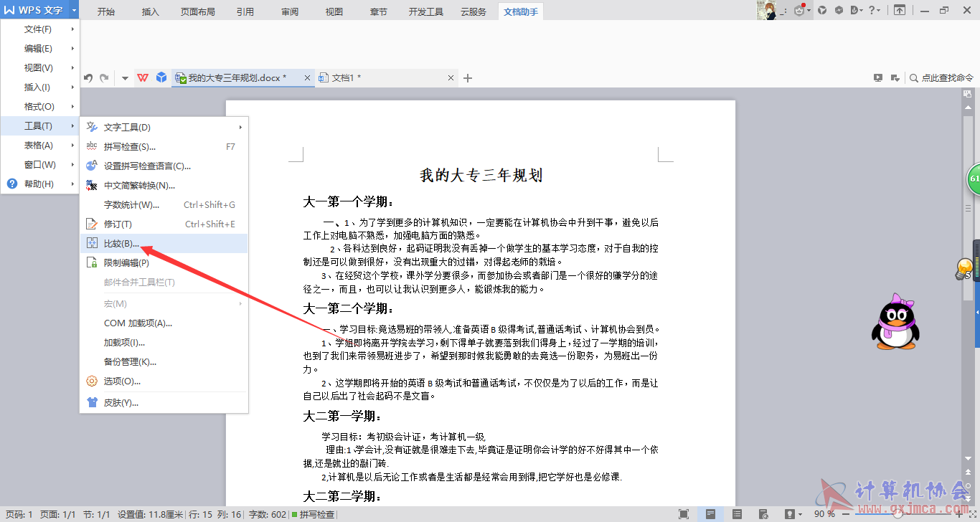Open the 开发工具 ribbon tab

tap(426, 11)
